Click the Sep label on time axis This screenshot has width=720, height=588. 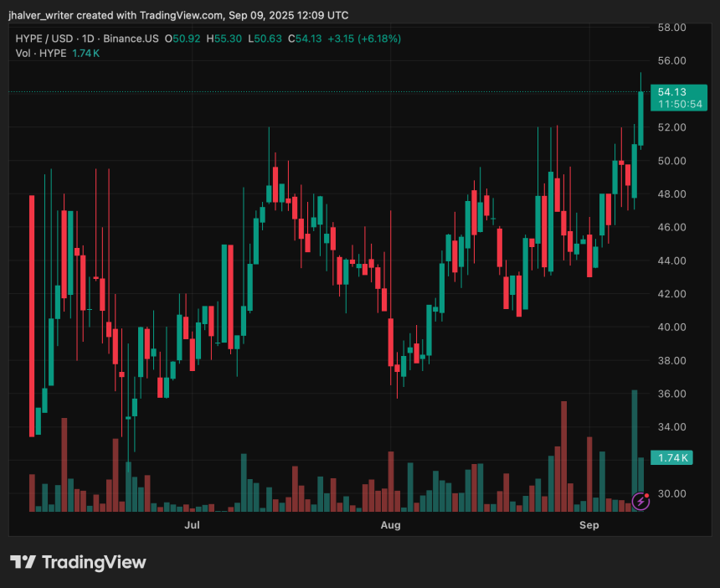(589, 525)
